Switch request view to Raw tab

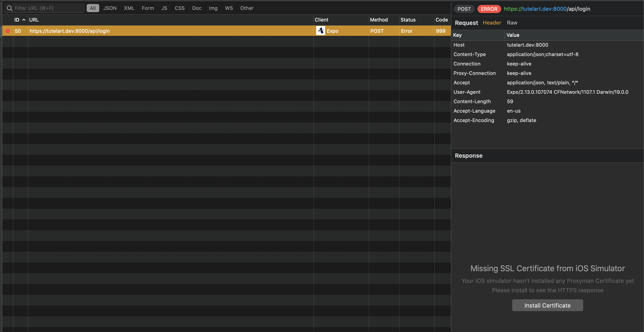[x=512, y=23]
